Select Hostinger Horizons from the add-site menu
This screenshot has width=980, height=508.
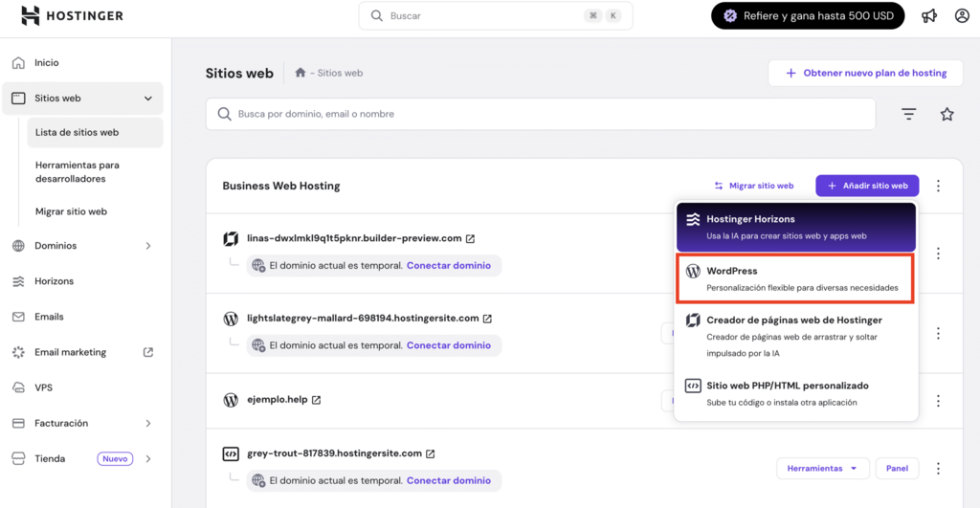click(x=795, y=227)
